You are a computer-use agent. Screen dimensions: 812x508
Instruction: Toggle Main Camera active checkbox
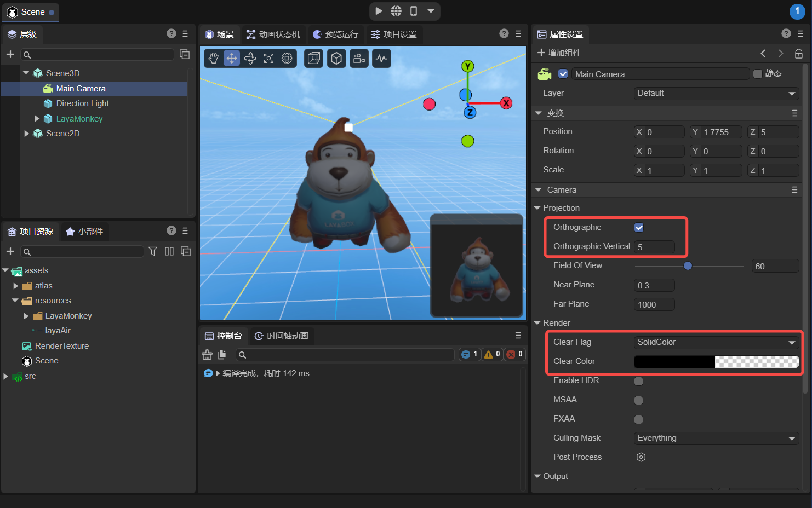click(x=563, y=74)
